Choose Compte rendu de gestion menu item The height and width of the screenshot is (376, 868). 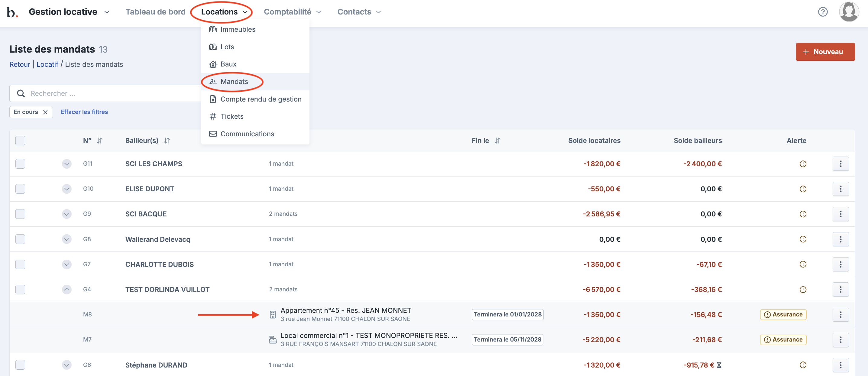click(x=261, y=99)
